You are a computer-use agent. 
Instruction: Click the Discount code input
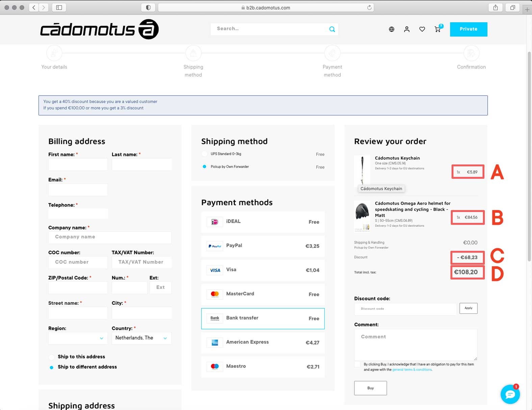[x=405, y=309]
